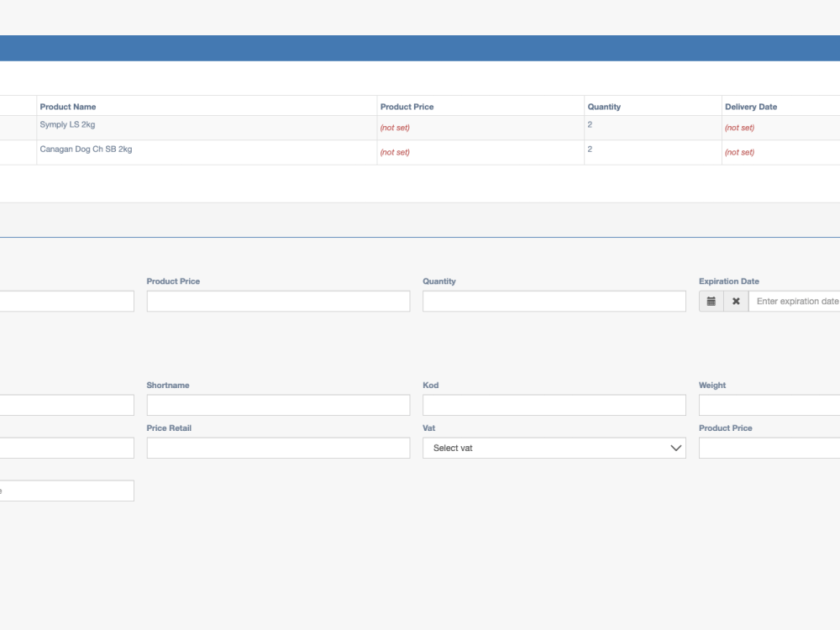The image size is (840, 630).
Task: Click the price (not set) for Canagan Dog
Action: pos(395,152)
